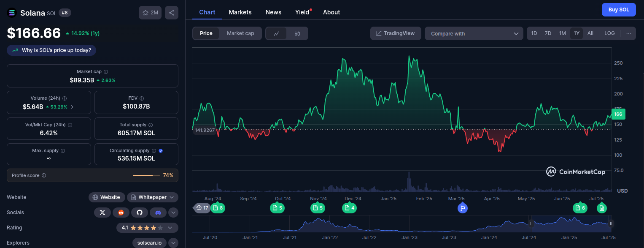Open the About tab
Image resolution: width=644 pixels, height=248 pixels.
(x=331, y=12)
